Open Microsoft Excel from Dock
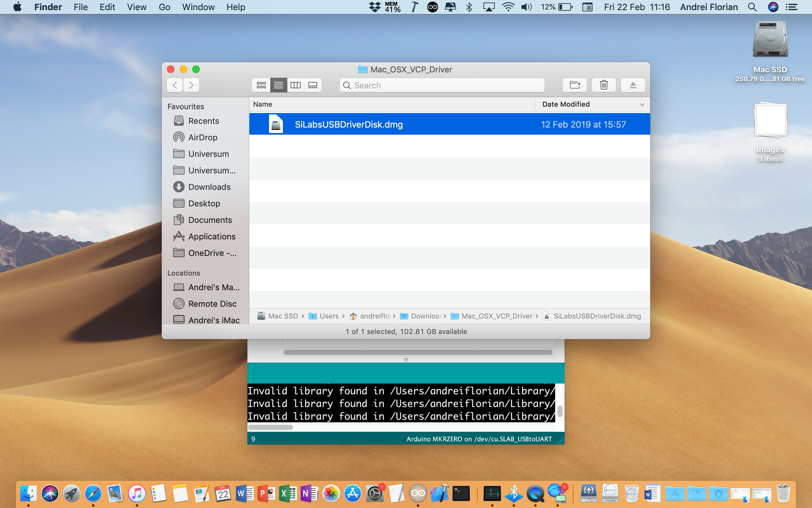 (x=288, y=493)
